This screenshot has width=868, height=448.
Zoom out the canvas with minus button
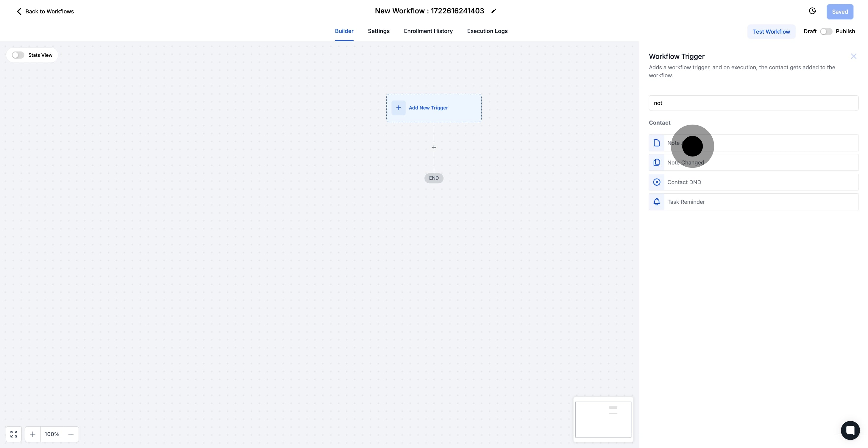[71, 434]
